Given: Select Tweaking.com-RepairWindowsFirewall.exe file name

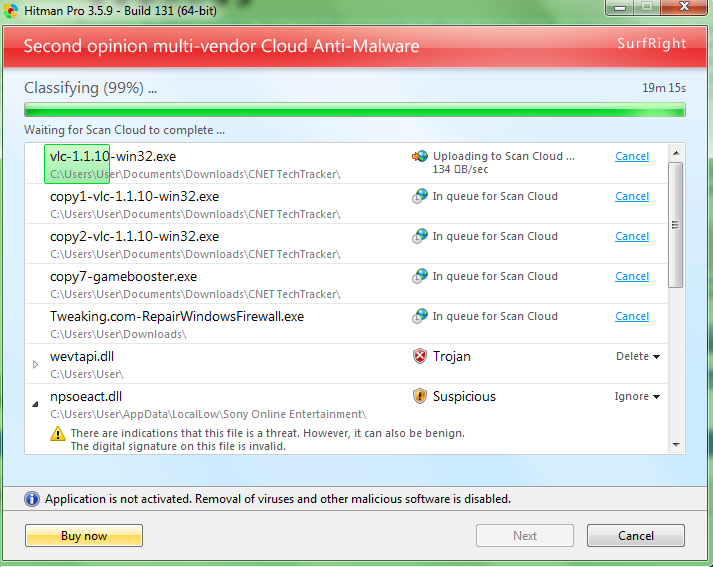Looking at the screenshot, I should coord(177,316).
